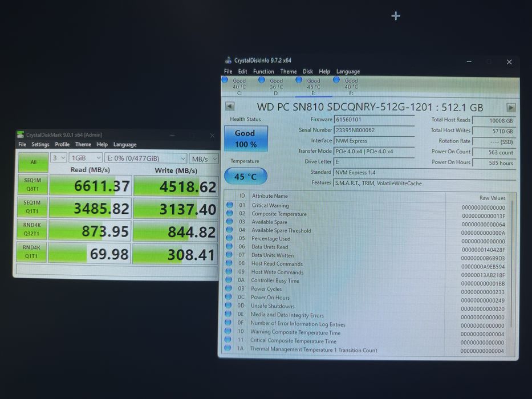Open target drive dropdown E: 0%
Screen dimensions: 532x399
pyautogui.click(x=146, y=158)
